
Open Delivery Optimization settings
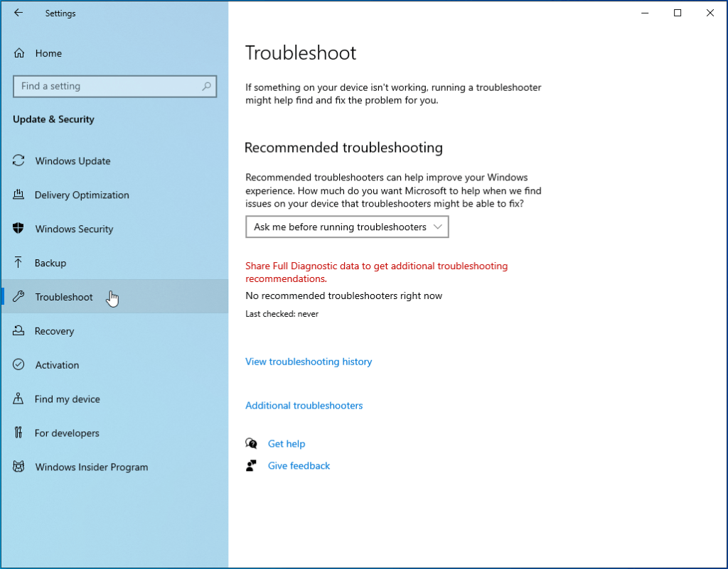[18, 195]
